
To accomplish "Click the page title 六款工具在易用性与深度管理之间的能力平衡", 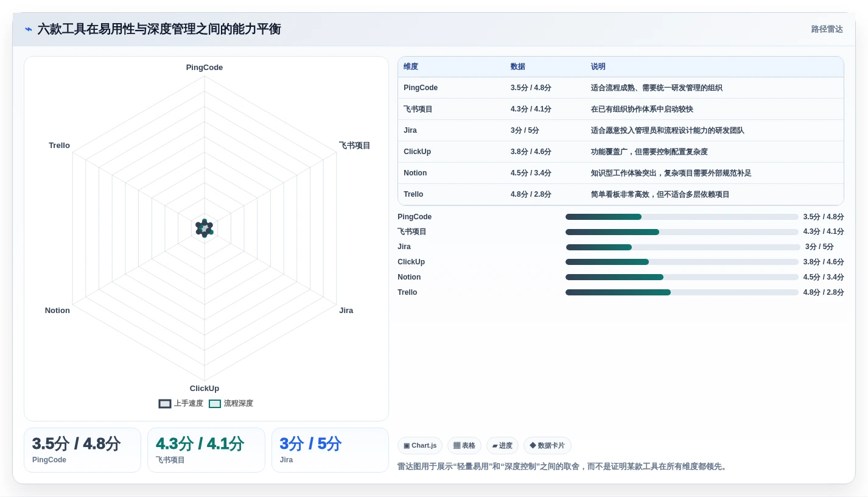I will (x=159, y=29).
